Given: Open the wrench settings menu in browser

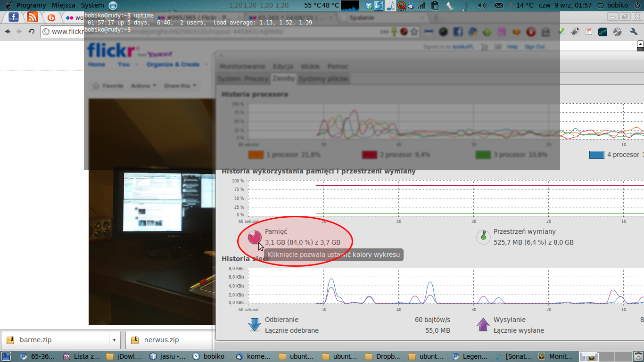Looking at the screenshot, I should click(x=634, y=32).
